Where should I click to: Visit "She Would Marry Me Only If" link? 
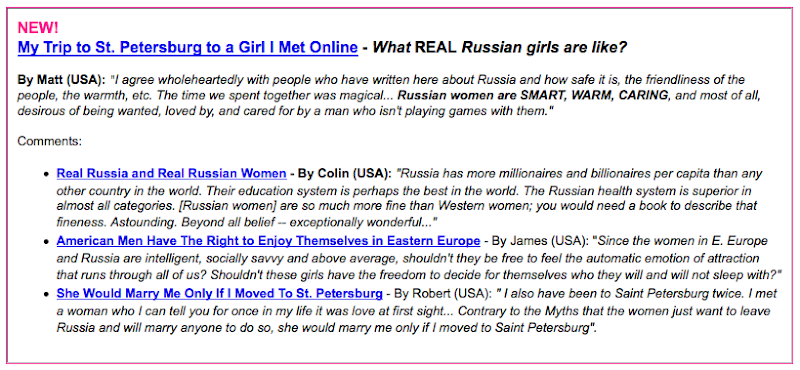219,294
